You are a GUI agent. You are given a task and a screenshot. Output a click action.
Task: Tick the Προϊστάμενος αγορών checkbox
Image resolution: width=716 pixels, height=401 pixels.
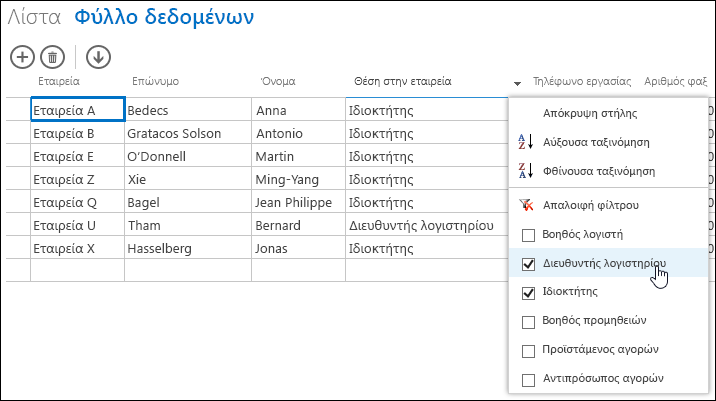pyautogui.click(x=528, y=351)
